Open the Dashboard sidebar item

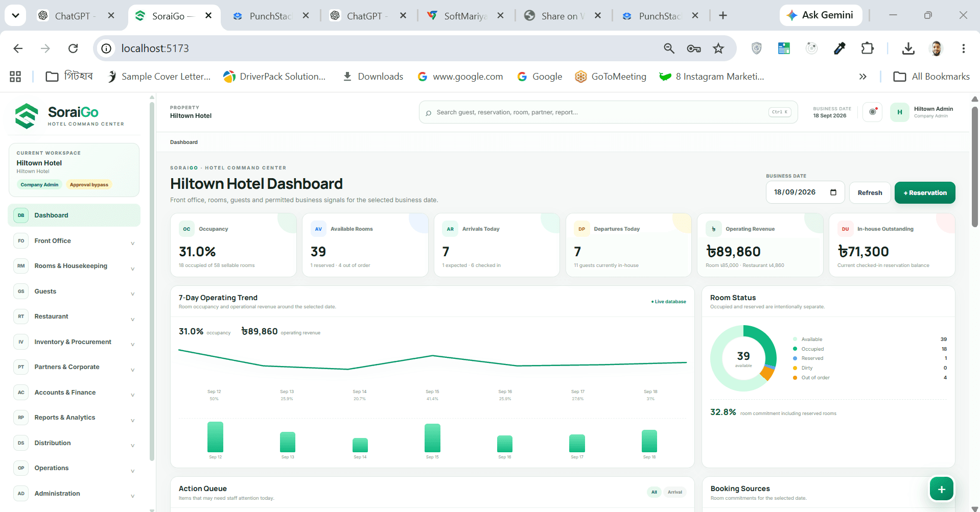(74, 215)
